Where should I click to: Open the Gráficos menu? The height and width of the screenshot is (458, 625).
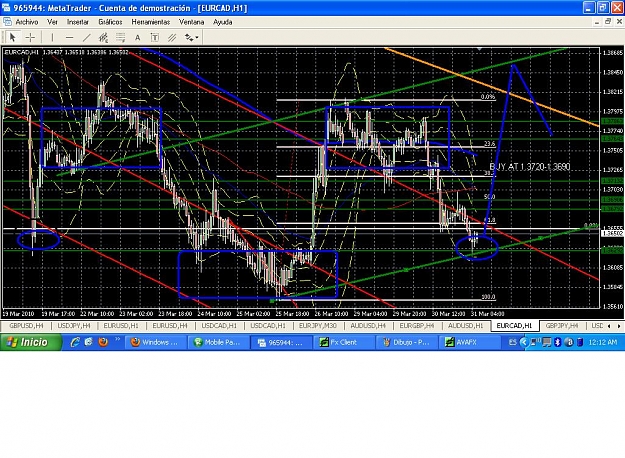tap(110, 22)
